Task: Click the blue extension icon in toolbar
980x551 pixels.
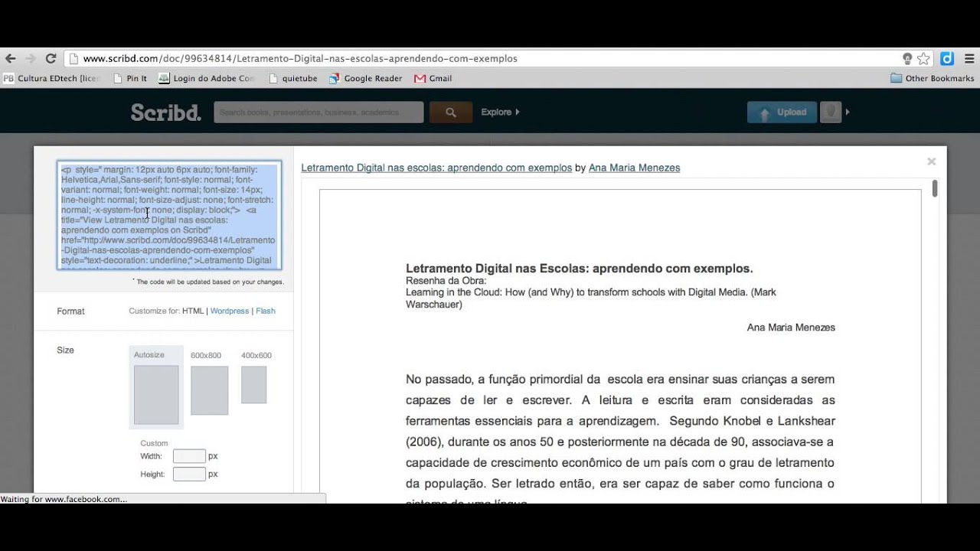Action: pyautogui.click(x=947, y=58)
